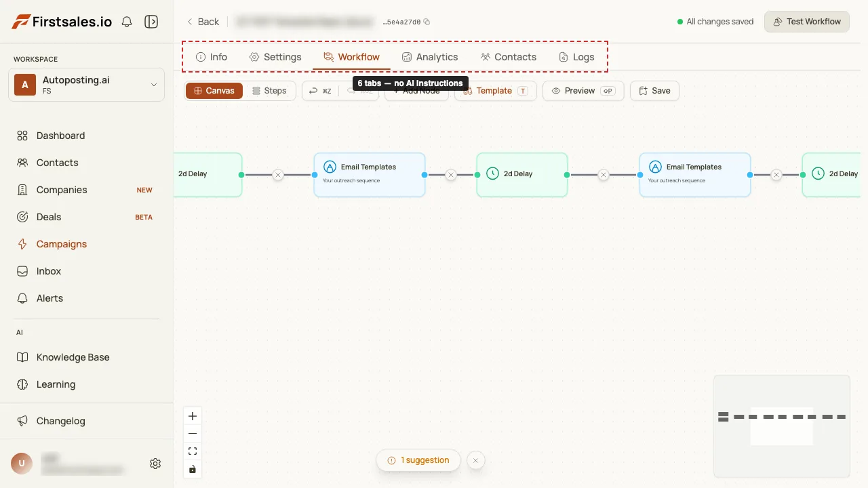Screen dimensions: 868x488
Task: Select the leftmost 2d Delay node
Action: click(x=208, y=175)
